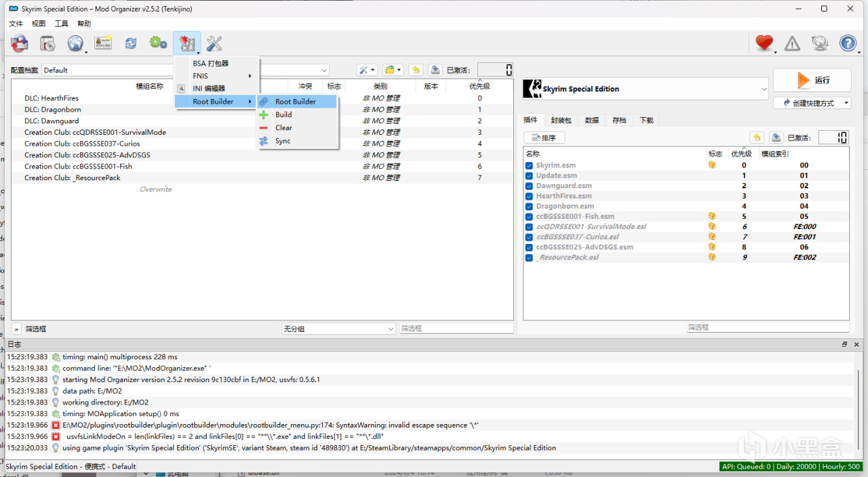The height and width of the screenshot is (477, 868).
Task: Sort mods by 优先级 column header
Action: tap(479, 86)
